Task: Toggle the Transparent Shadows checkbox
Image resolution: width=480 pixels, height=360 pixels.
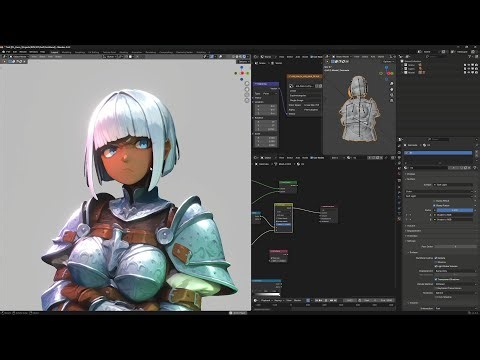Action: click(436, 279)
